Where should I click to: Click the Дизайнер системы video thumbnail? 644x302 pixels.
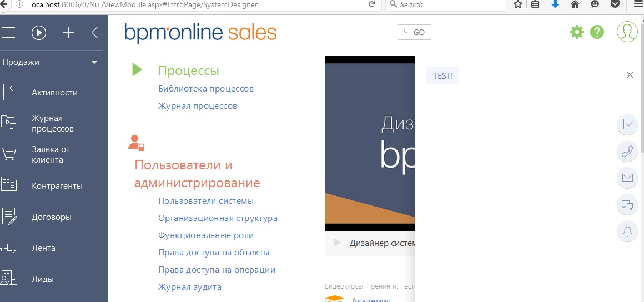370,143
